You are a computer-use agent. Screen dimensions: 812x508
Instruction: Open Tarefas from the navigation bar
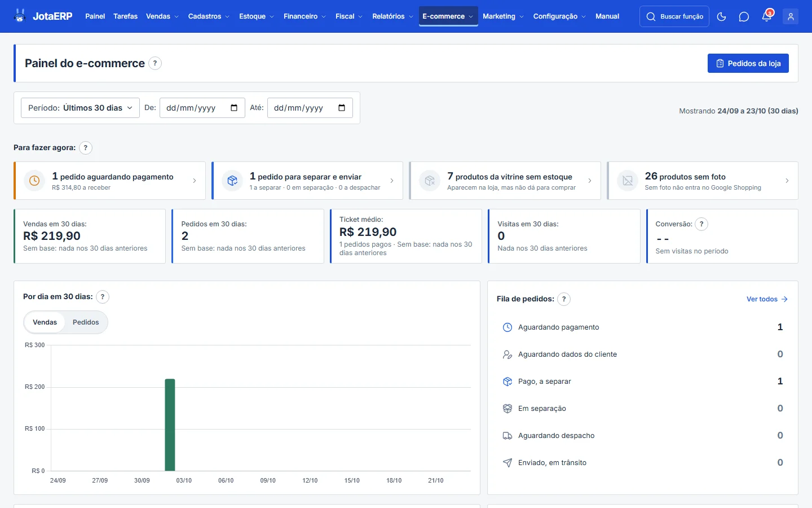[125, 16]
